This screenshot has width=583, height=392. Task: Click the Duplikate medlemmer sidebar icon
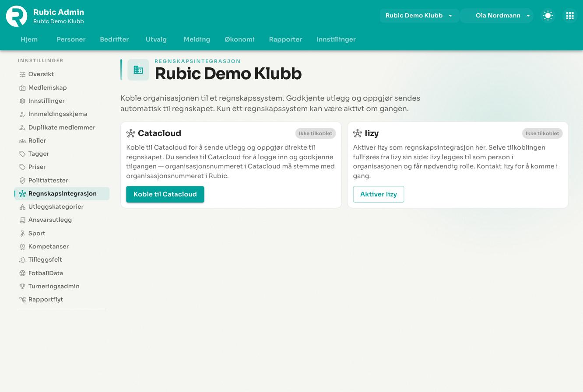tap(22, 127)
